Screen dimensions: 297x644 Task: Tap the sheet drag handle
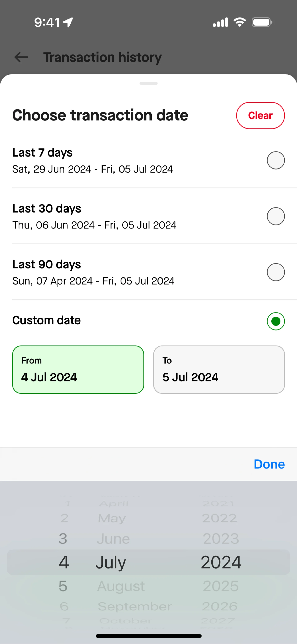[x=148, y=83]
